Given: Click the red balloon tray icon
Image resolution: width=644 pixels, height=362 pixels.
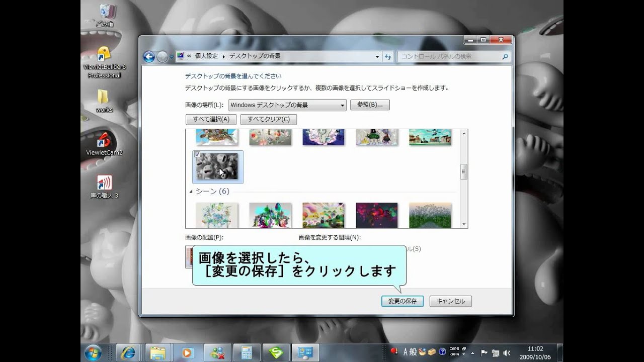Looking at the screenshot, I should [x=394, y=351].
